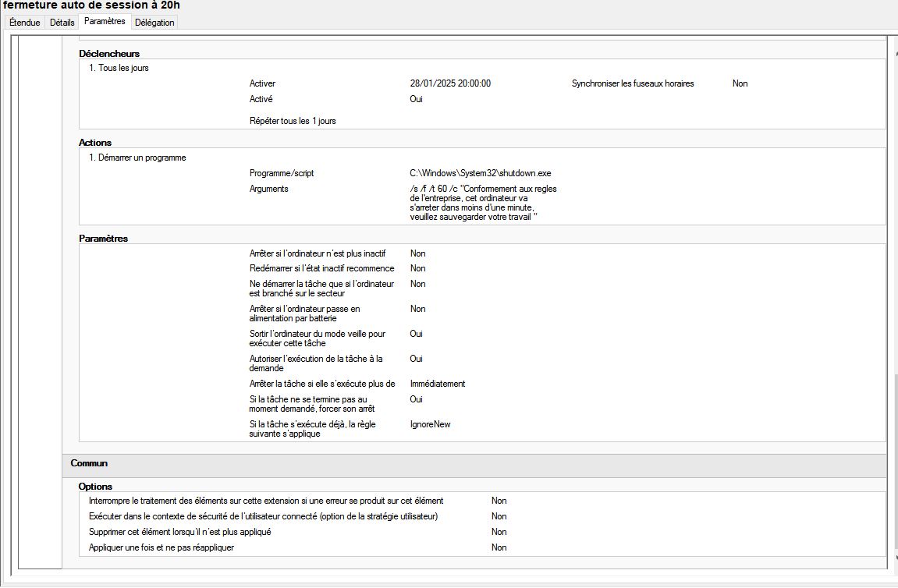Open the Détails tab
Screen dimensions: 898x588
62,23
